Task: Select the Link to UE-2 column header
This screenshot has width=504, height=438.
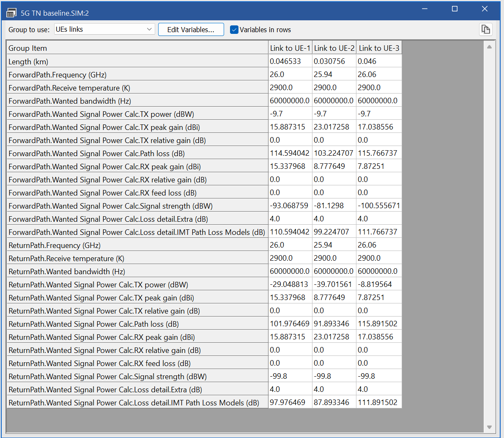Action: (334, 48)
